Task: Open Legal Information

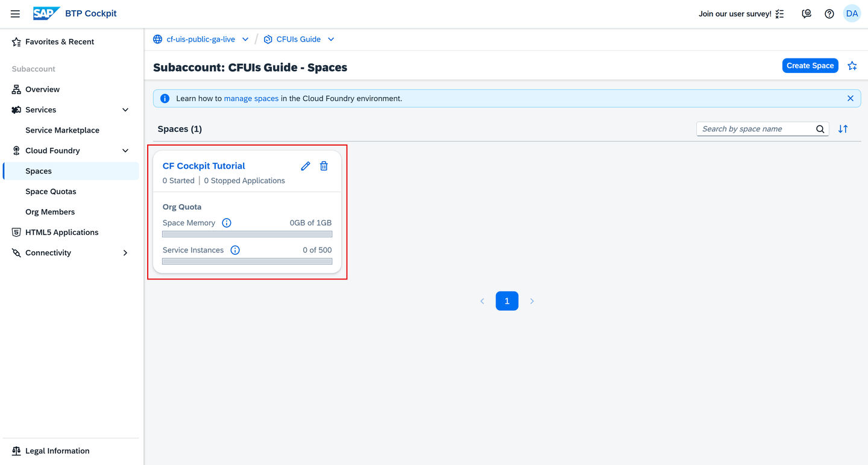Action: [x=71, y=451]
